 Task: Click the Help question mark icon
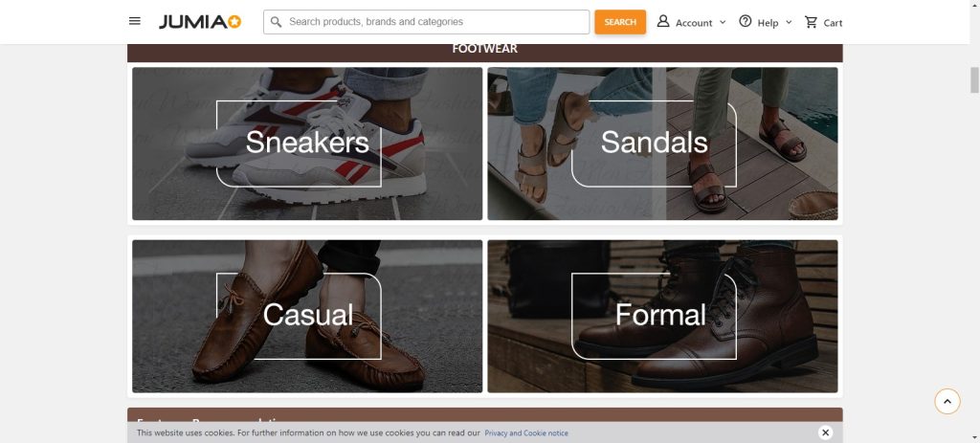[x=746, y=22]
